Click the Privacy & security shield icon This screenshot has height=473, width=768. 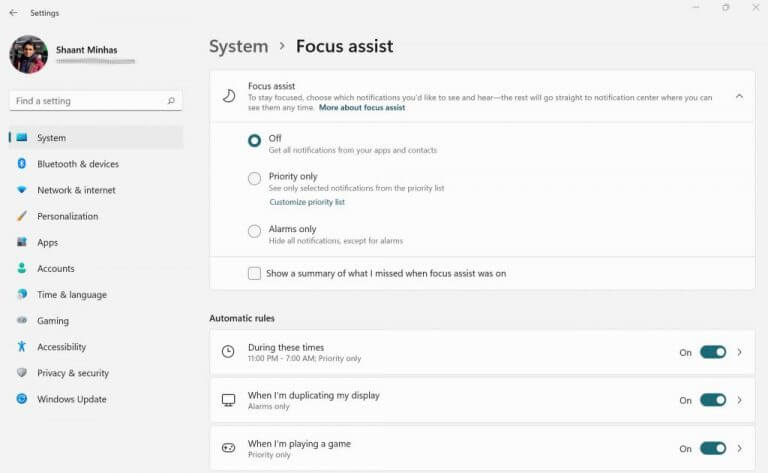click(x=22, y=373)
